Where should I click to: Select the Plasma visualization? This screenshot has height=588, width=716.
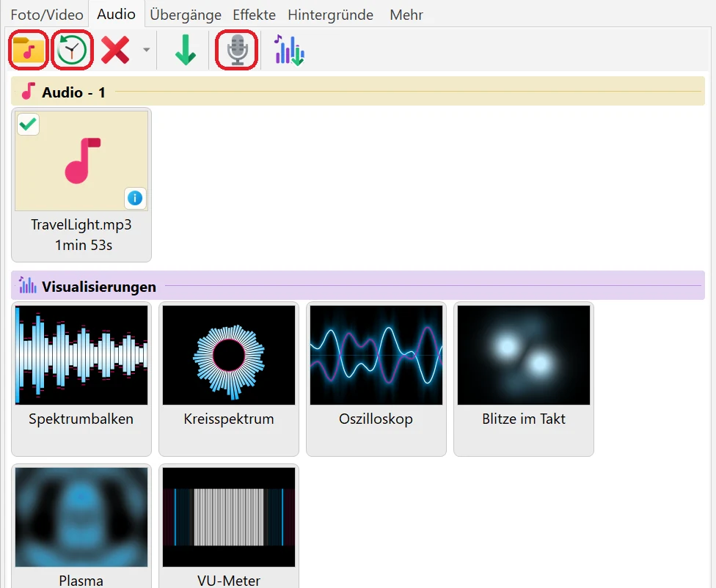(x=81, y=525)
